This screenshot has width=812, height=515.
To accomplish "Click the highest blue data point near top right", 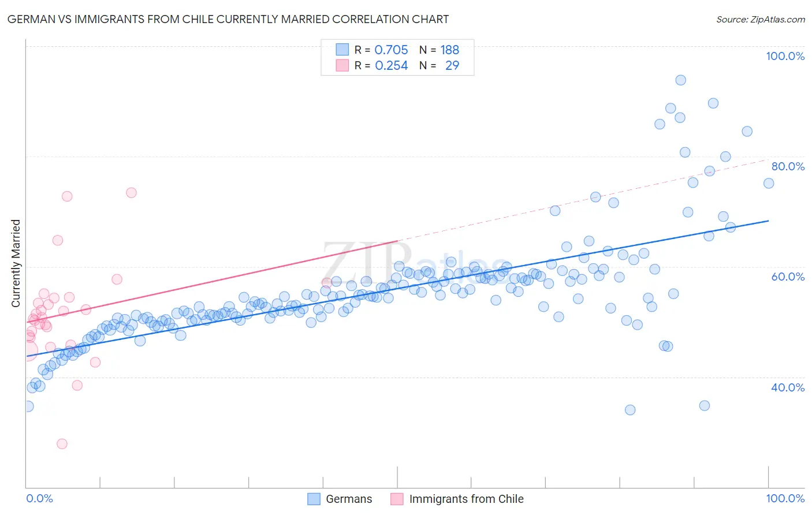I will click(680, 80).
